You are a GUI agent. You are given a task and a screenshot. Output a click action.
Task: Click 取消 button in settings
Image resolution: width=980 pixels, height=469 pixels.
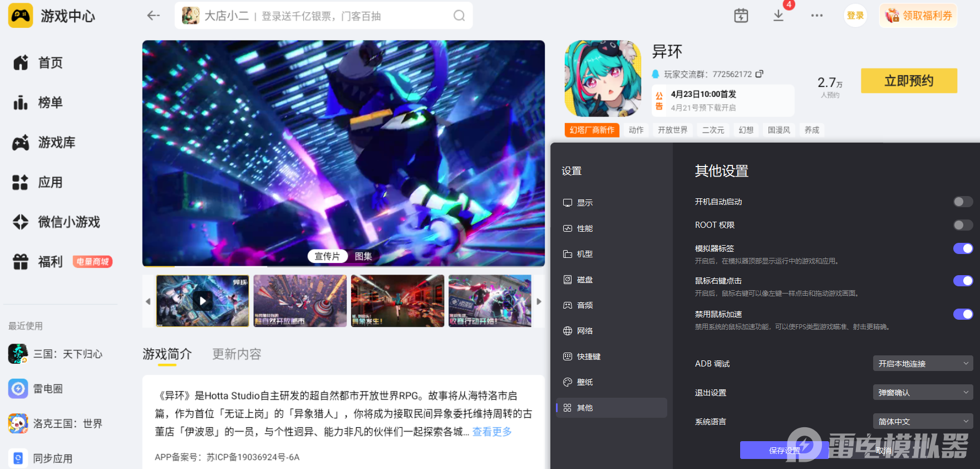(x=883, y=450)
